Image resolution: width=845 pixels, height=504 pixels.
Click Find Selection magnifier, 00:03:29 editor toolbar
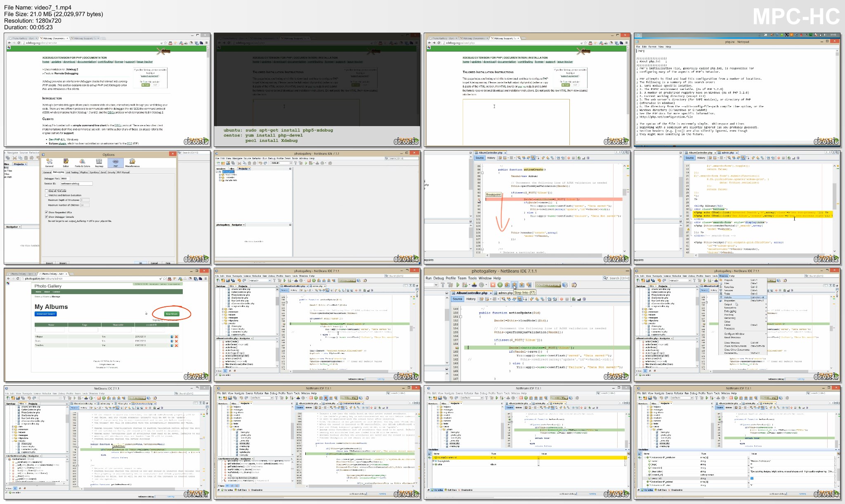point(503,299)
